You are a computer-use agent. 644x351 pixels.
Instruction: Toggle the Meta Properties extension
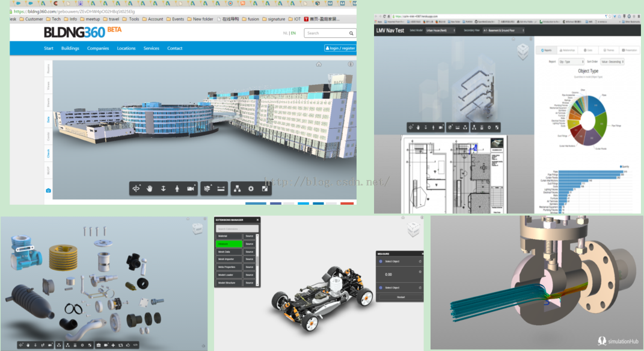point(228,267)
